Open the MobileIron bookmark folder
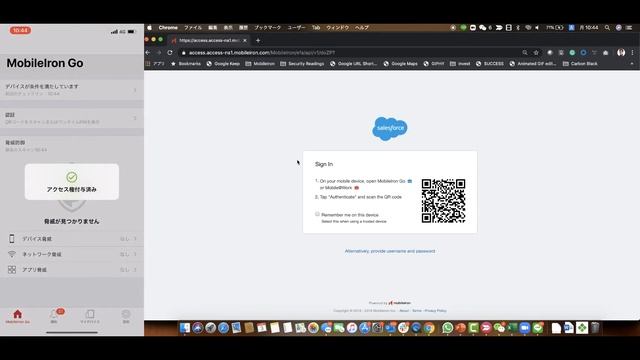The width and height of the screenshot is (640, 360). [x=260, y=64]
